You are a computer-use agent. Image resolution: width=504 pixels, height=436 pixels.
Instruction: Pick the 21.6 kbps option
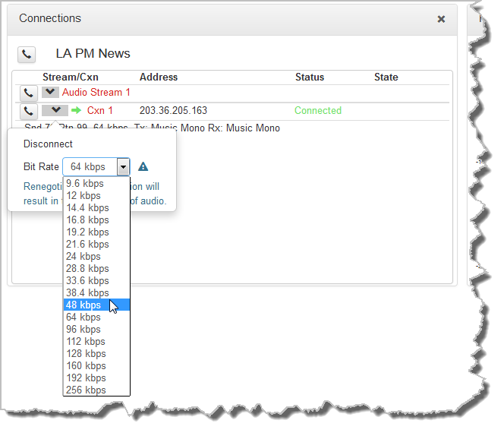point(96,245)
